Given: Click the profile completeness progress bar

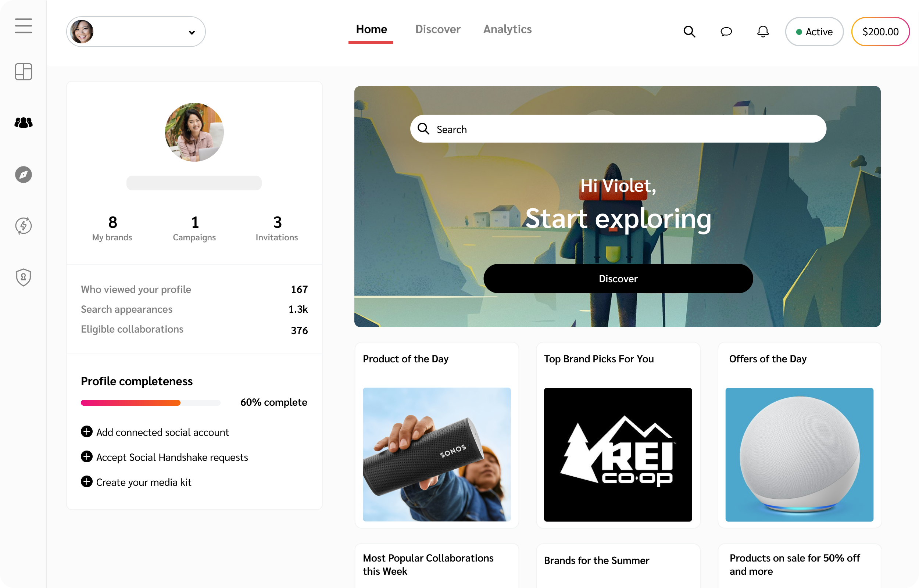Looking at the screenshot, I should click(x=150, y=402).
